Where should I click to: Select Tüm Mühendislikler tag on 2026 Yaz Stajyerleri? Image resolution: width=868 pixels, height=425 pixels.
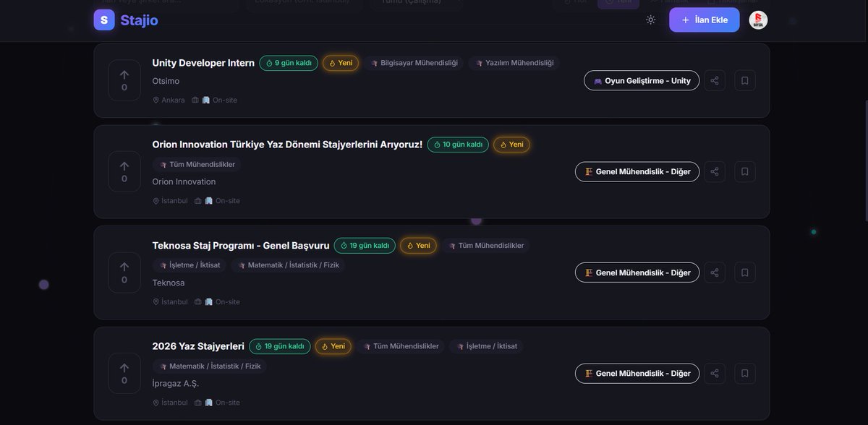[401, 346]
